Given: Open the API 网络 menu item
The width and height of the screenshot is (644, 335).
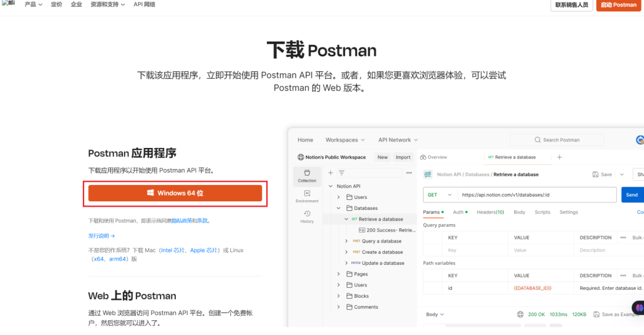Looking at the screenshot, I should (x=144, y=5).
